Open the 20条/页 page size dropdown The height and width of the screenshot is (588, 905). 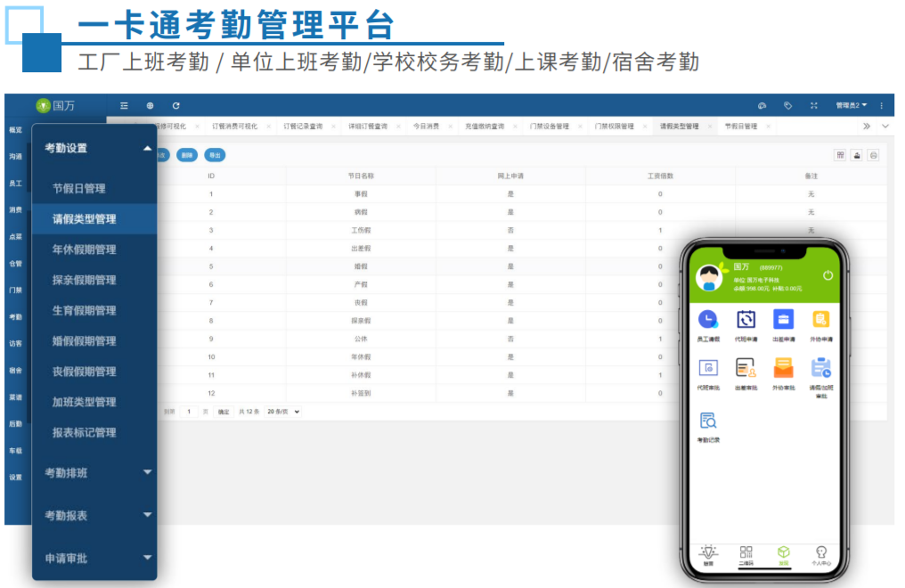click(284, 412)
